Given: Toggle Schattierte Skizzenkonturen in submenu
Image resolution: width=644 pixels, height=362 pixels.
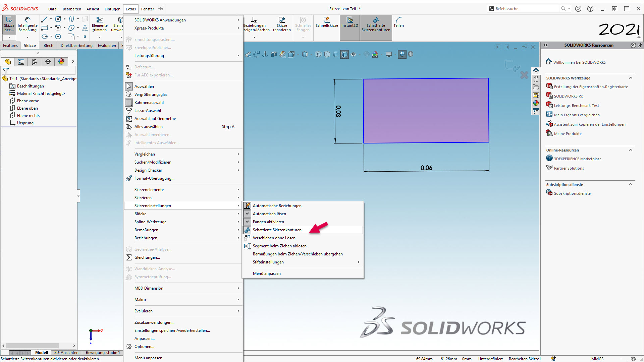Looking at the screenshot, I should (x=303, y=230).
